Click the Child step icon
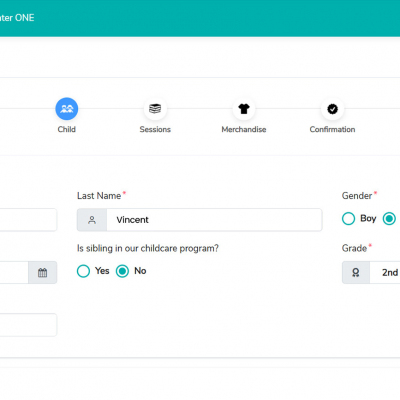 pyautogui.click(x=67, y=109)
